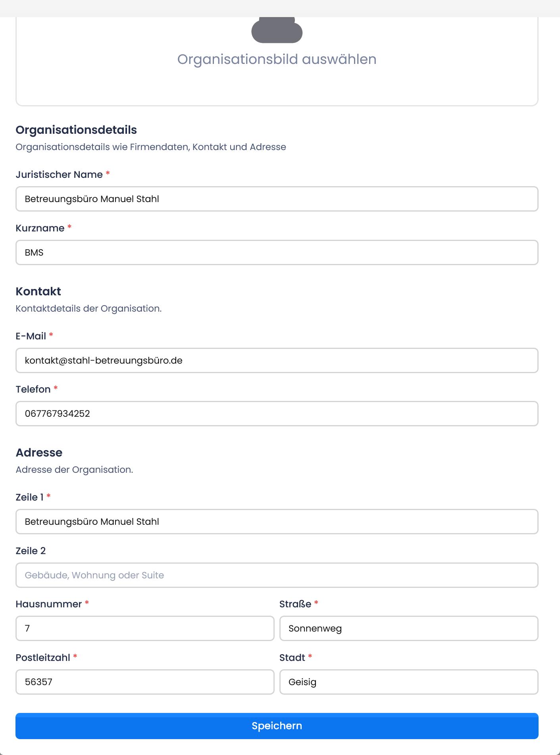Image resolution: width=560 pixels, height=755 pixels.
Task: Click the 'Zeile 2' label text
Action: pyautogui.click(x=31, y=551)
